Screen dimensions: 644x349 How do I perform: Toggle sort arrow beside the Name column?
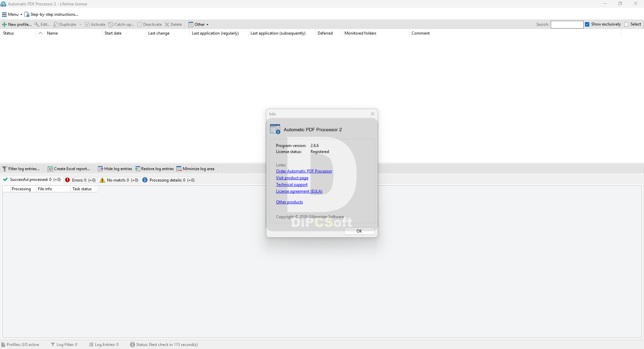(40, 33)
